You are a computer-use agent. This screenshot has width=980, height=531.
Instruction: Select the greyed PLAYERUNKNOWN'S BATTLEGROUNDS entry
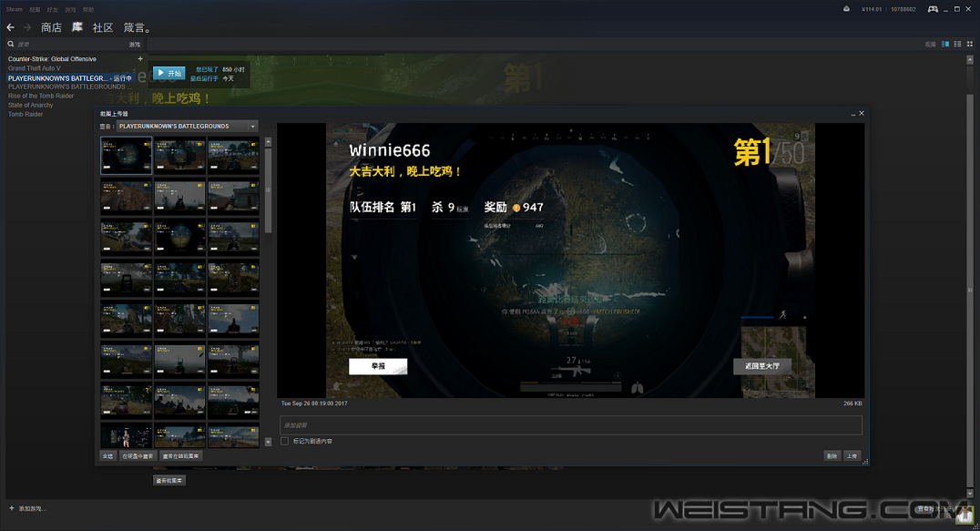[x=68, y=87]
